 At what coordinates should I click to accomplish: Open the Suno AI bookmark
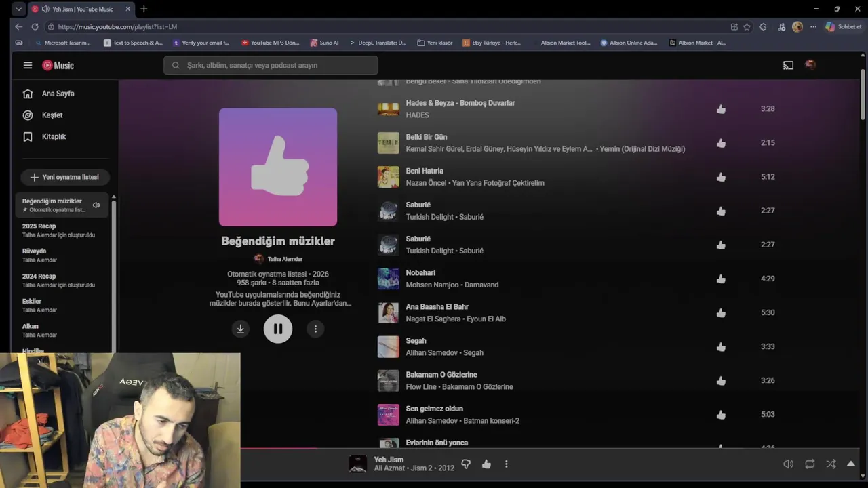coord(324,43)
